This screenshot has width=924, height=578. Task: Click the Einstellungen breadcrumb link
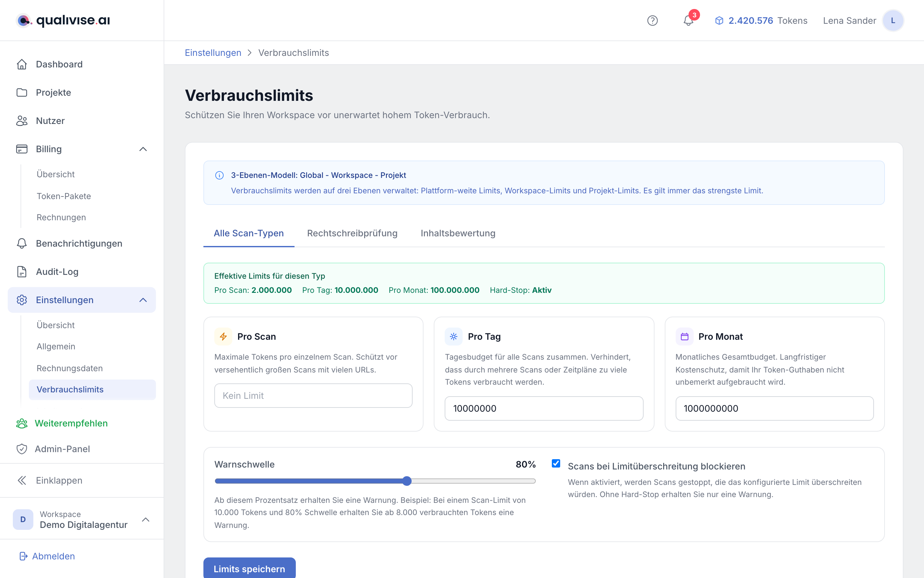(x=213, y=53)
